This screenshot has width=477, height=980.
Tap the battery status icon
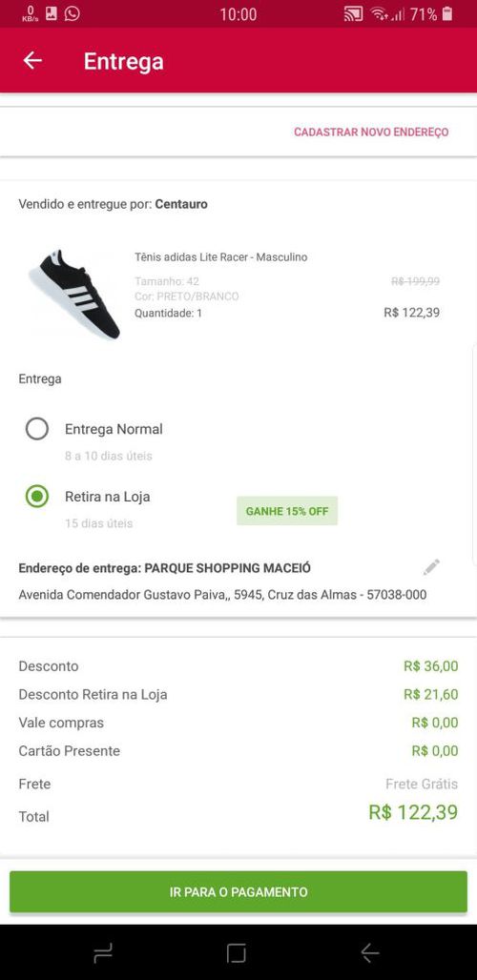[x=447, y=13]
